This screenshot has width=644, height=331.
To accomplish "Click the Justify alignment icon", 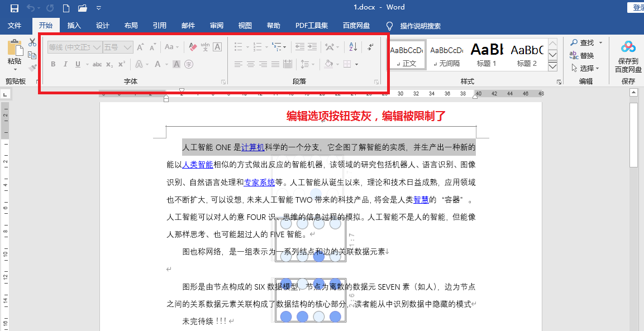I will [275, 64].
